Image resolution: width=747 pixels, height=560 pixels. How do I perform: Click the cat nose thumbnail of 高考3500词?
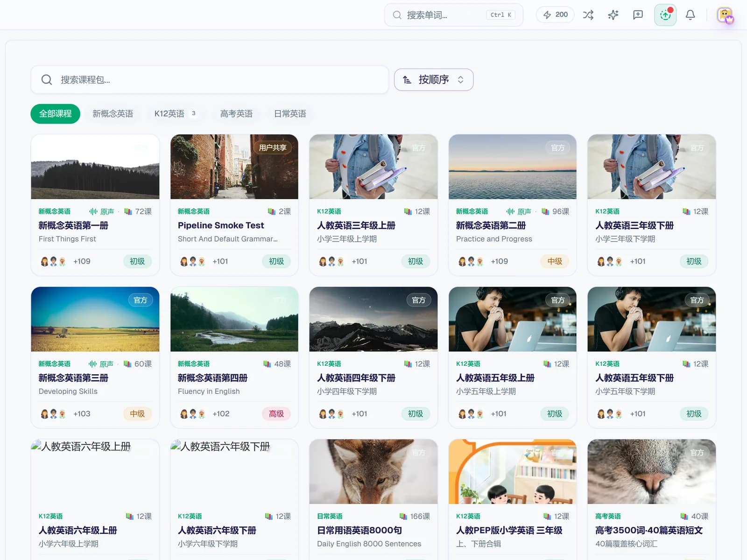pyautogui.click(x=652, y=471)
